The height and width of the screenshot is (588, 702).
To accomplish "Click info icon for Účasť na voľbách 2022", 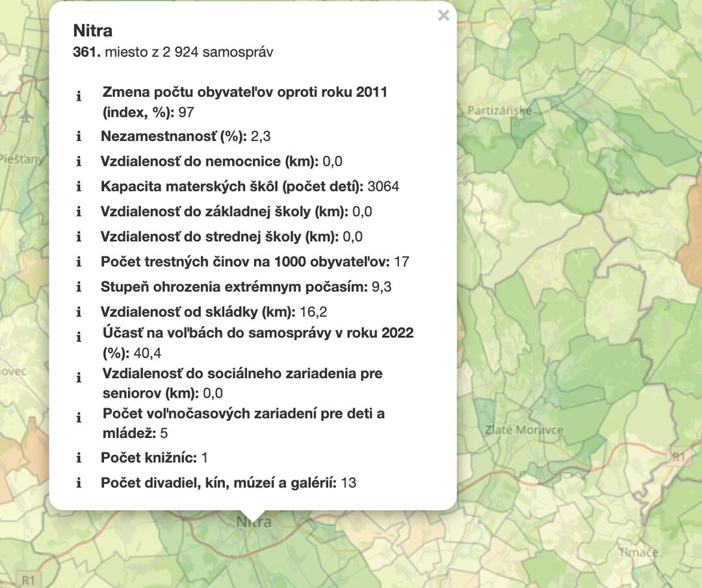I will coord(79,337).
